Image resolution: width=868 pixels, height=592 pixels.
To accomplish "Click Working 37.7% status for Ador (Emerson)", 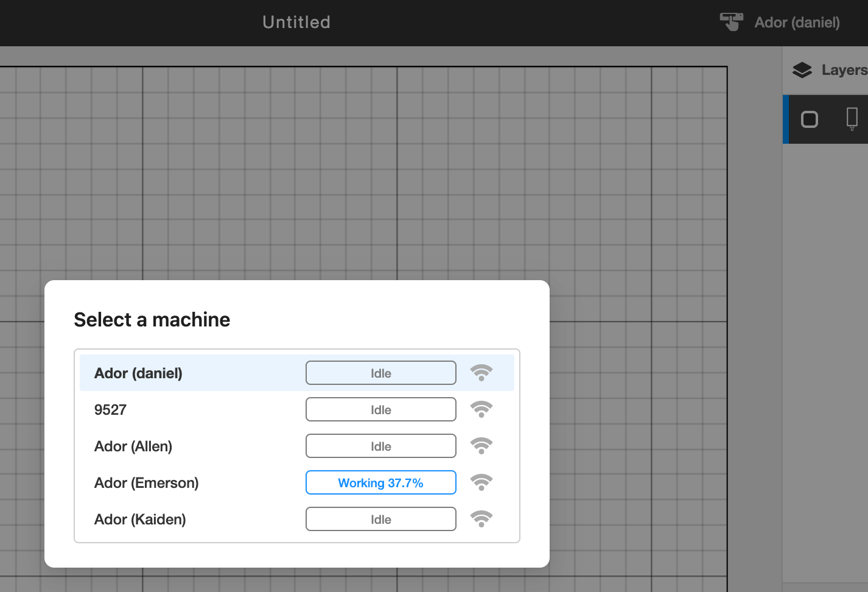I will tap(381, 482).
